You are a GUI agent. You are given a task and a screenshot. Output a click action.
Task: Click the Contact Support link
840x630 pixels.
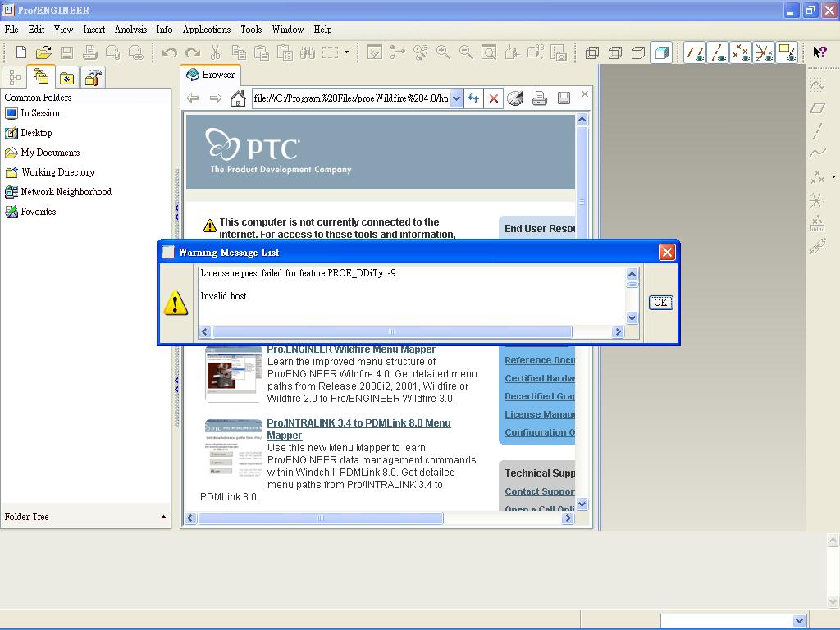point(540,491)
